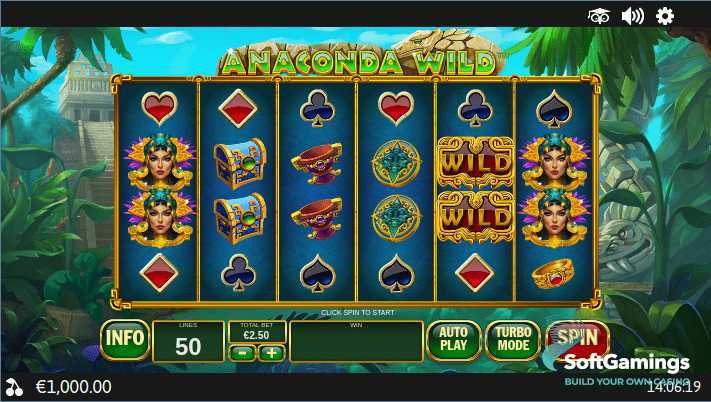Click the cherry icon beside balance
The image size is (711, 402).
tap(15, 387)
